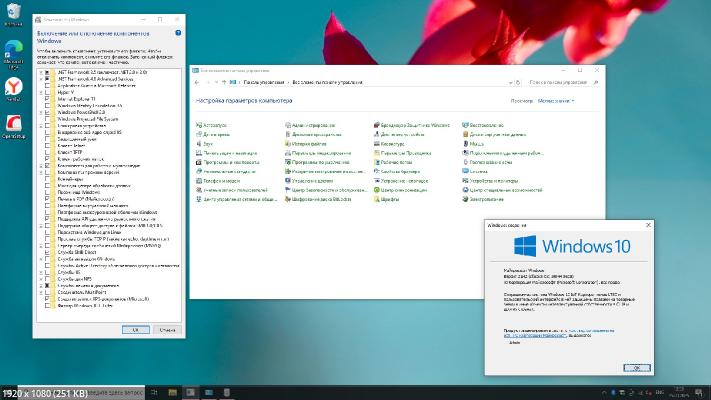Open the Microsoft Edge desktop shortcut
Image resolution: width=711 pixels, height=400 pixels.
pos(14,54)
